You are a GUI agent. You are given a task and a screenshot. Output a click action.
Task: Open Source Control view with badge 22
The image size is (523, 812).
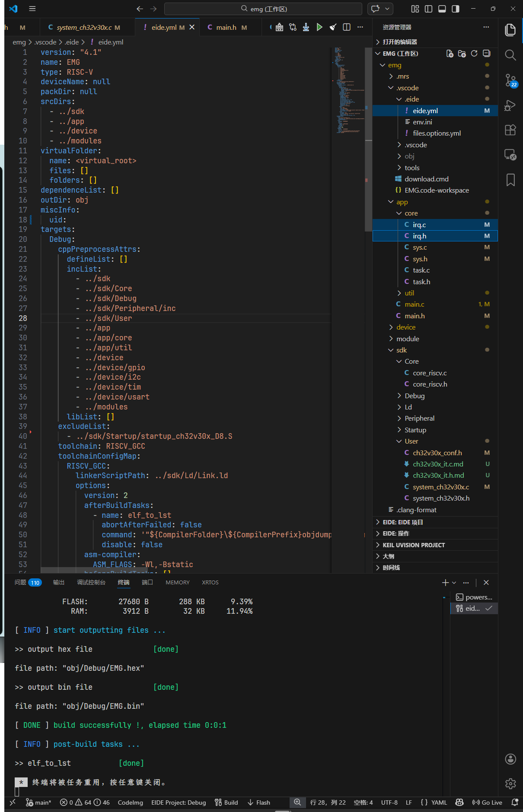point(510,80)
